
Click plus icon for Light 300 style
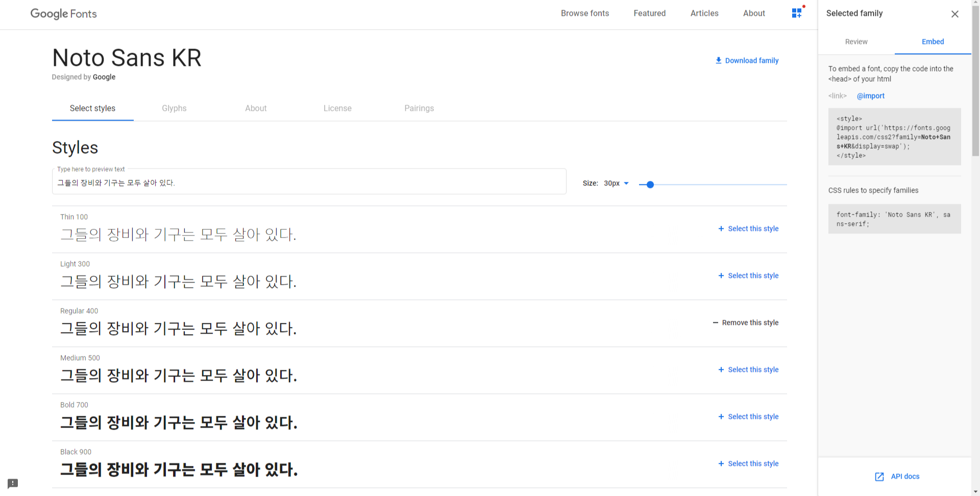tap(721, 276)
